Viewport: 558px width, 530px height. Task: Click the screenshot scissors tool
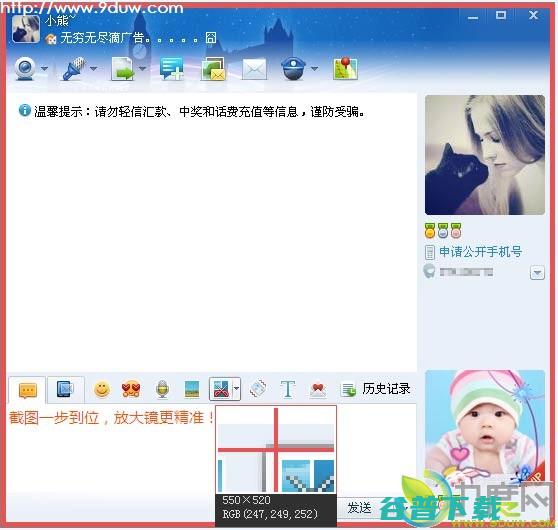[221, 389]
